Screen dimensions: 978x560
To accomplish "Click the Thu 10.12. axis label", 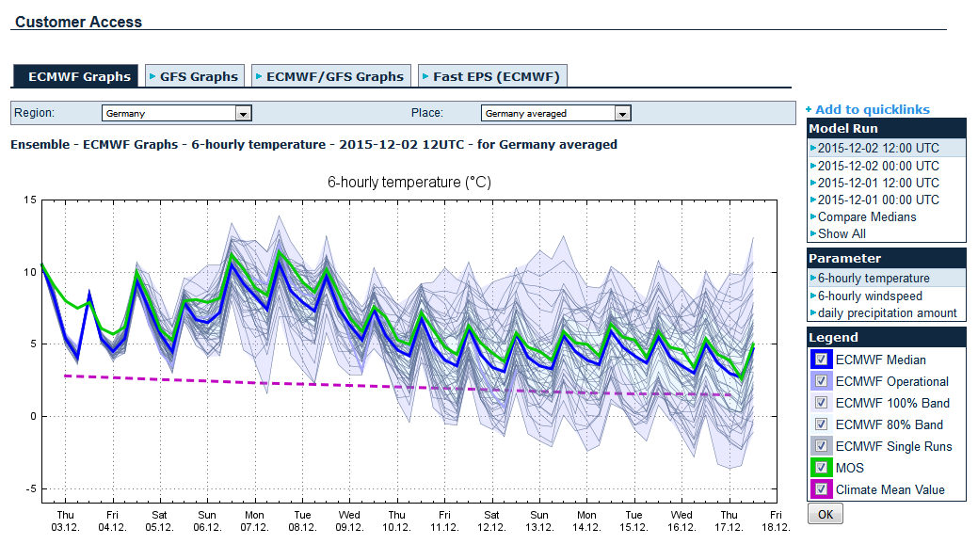I will coord(396,520).
